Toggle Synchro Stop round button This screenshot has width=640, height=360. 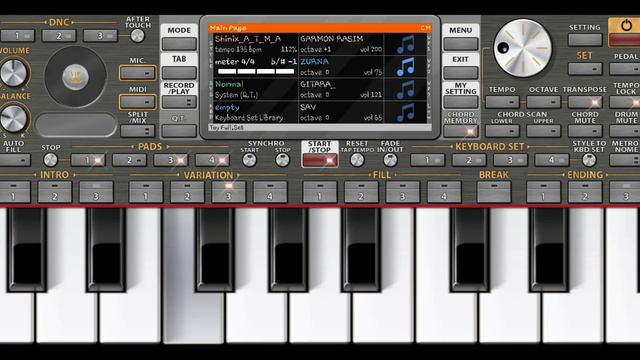(282, 160)
